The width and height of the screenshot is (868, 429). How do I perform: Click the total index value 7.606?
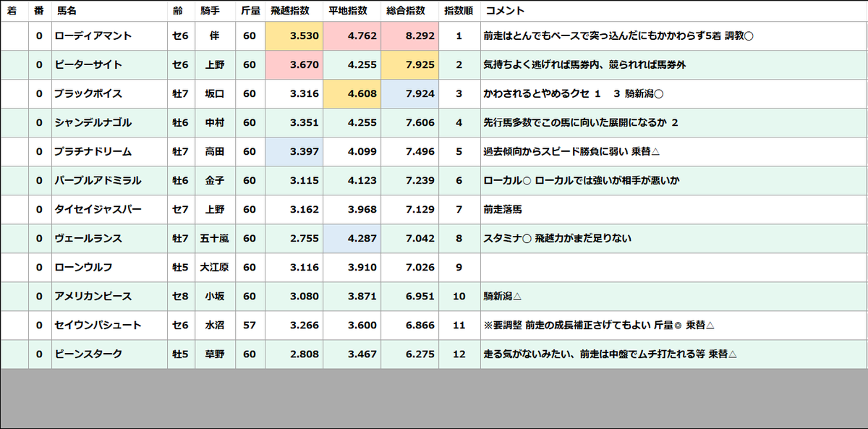[420, 123]
